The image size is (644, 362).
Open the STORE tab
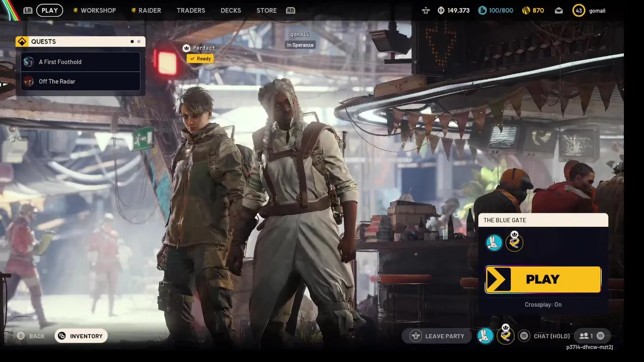[x=266, y=10]
